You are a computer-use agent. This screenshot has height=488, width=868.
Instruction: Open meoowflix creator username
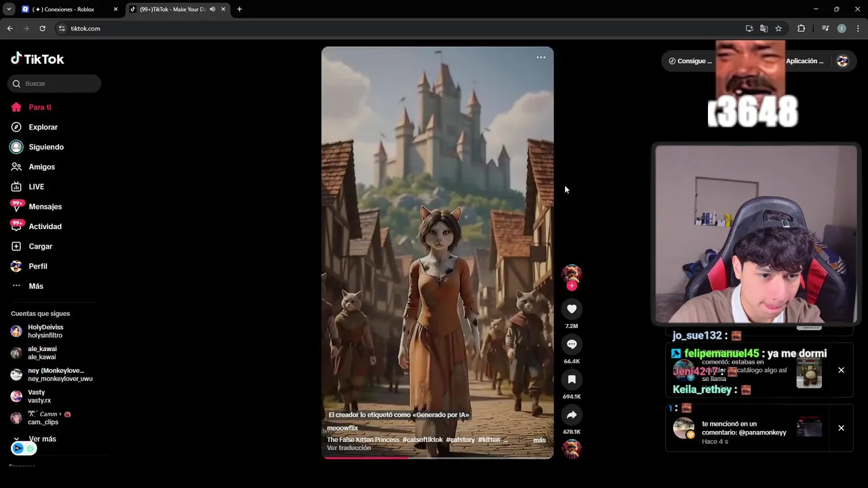point(342,428)
